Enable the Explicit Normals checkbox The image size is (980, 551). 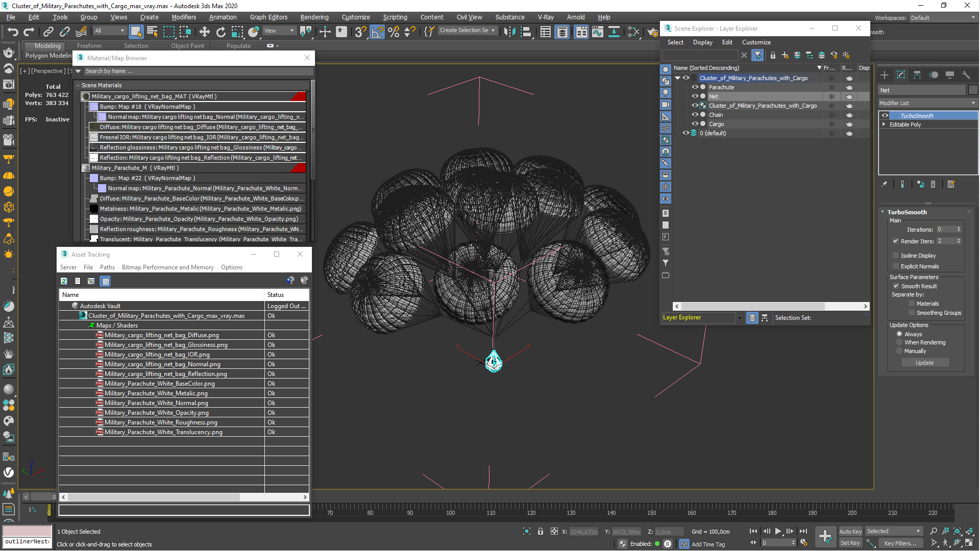tap(896, 266)
